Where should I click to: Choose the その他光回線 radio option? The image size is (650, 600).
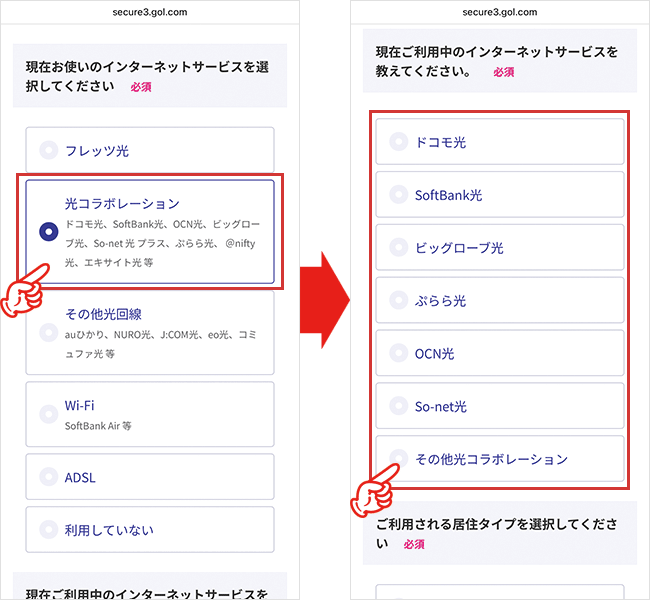pos(150,333)
